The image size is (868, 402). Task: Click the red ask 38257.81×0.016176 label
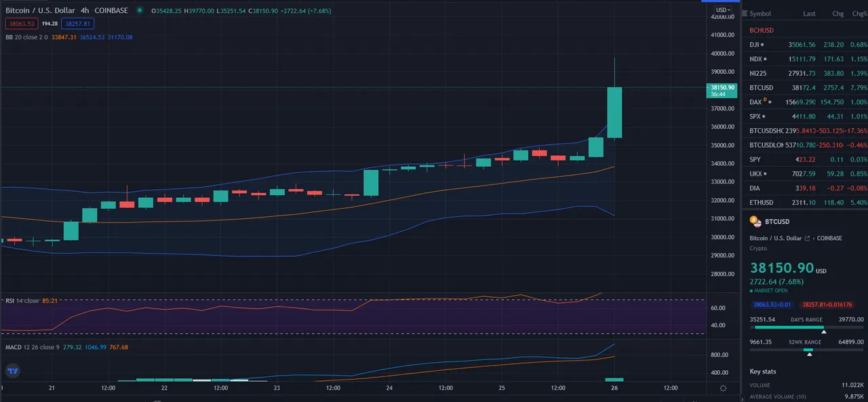click(827, 305)
